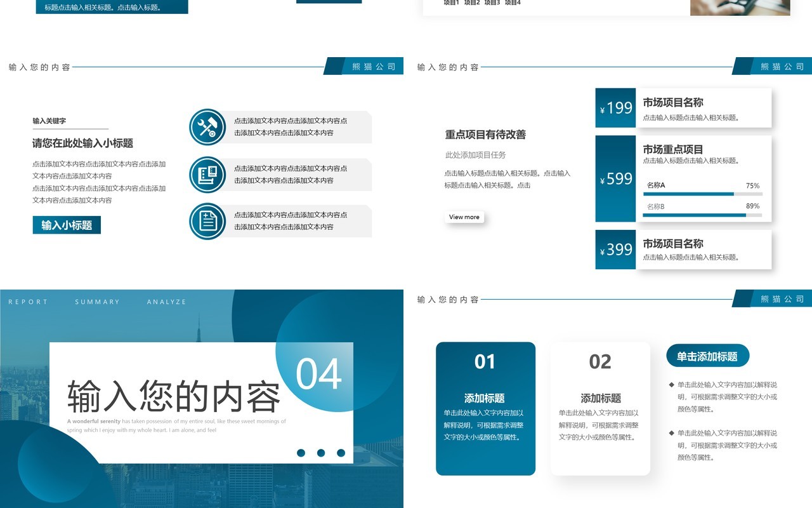Click the paragraph under 此处添加项目任务
The image size is (812, 508).
pyautogui.click(x=507, y=179)
